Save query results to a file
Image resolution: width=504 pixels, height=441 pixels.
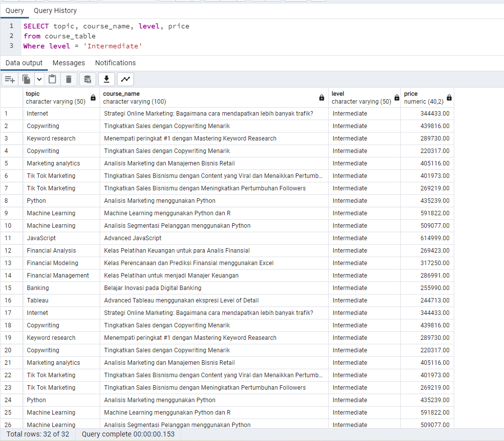(106, 79)
